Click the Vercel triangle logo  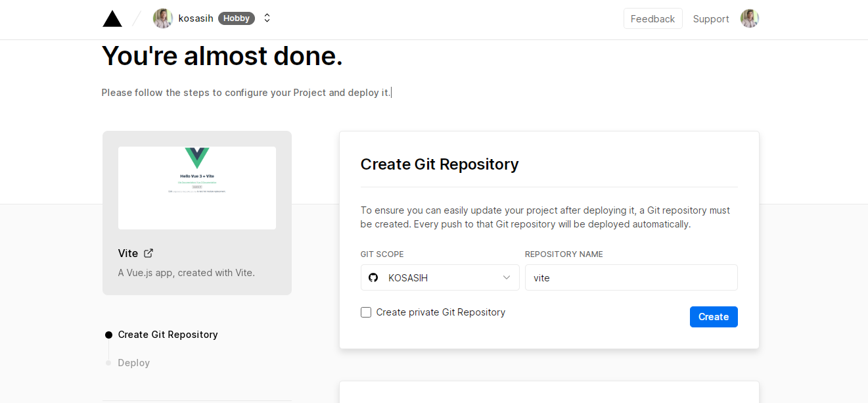point(112,18)
